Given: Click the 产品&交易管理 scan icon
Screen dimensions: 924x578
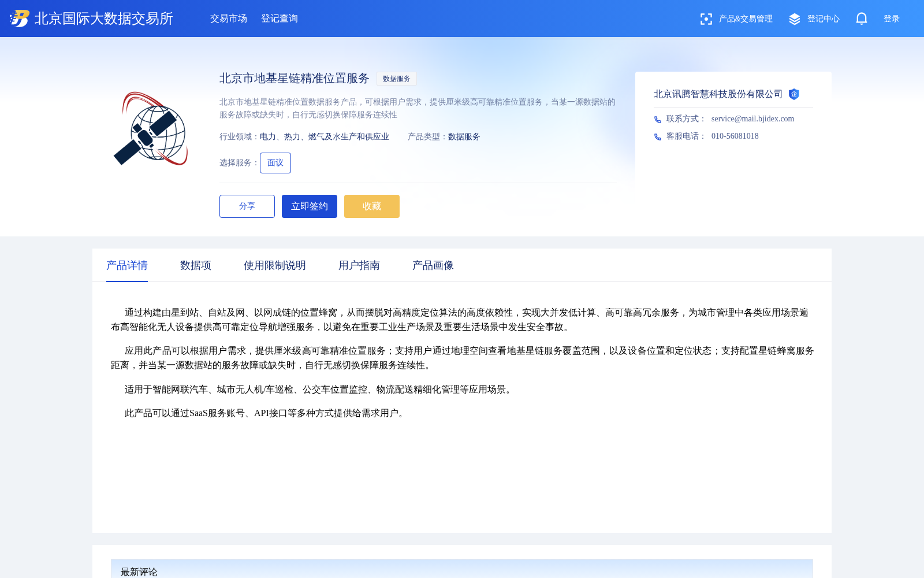Looking at the screenshot, I should (706, 19).
